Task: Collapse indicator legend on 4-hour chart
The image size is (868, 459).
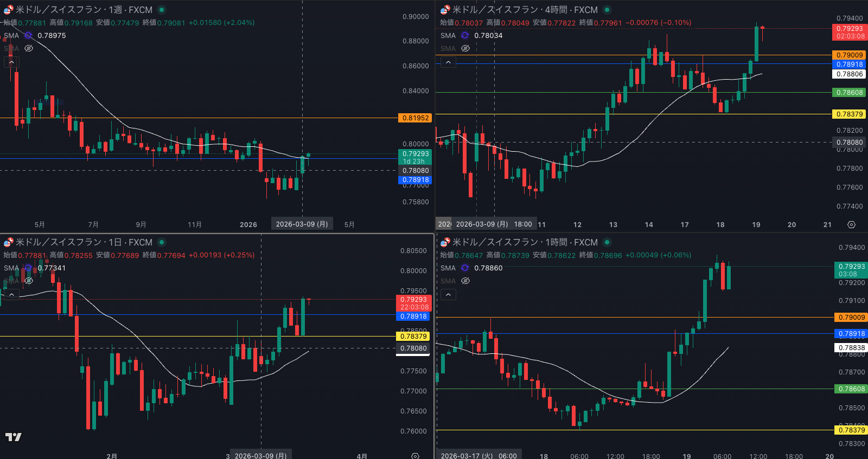Action: click(448, 62)
